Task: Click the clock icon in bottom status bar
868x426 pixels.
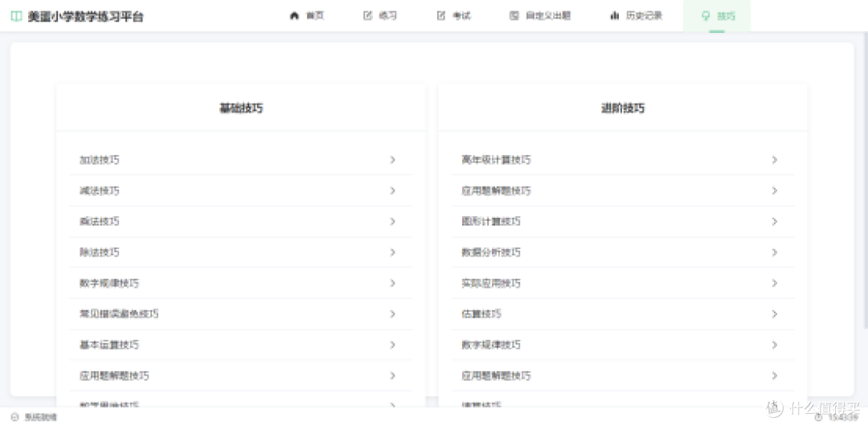Action: click(818, 417)
